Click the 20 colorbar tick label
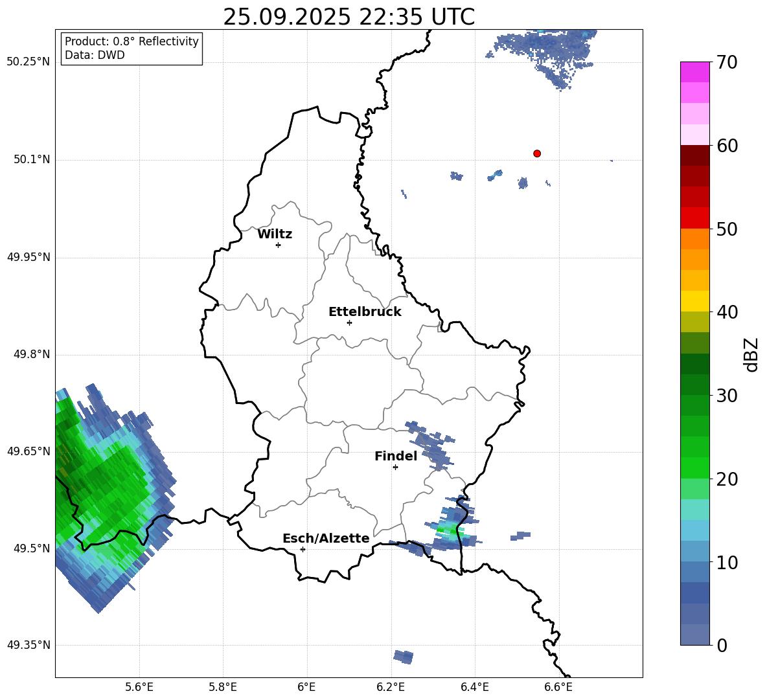The width and height of the screenshot is (767, 700). [726, 479]
